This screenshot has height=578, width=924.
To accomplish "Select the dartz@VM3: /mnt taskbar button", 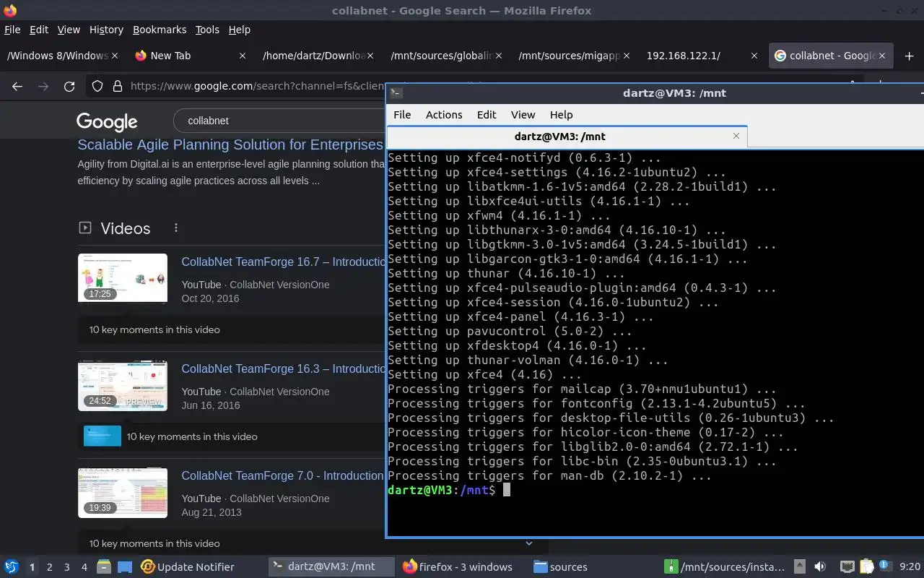I will click(332, 567).
